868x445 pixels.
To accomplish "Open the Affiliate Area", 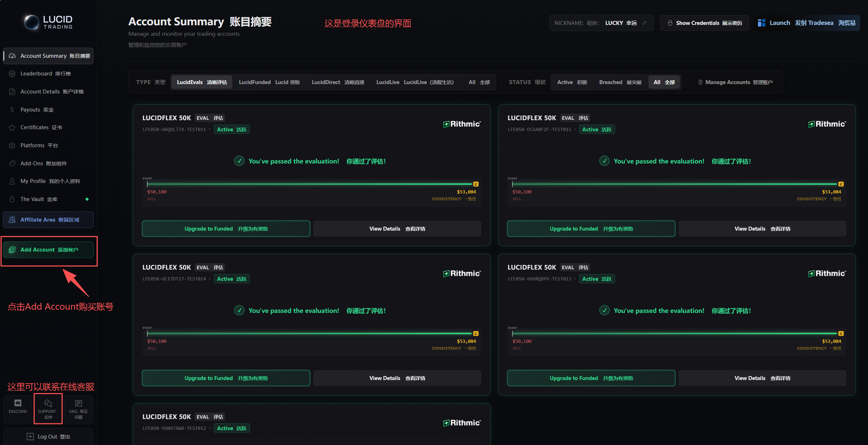I will pos(48,220).
